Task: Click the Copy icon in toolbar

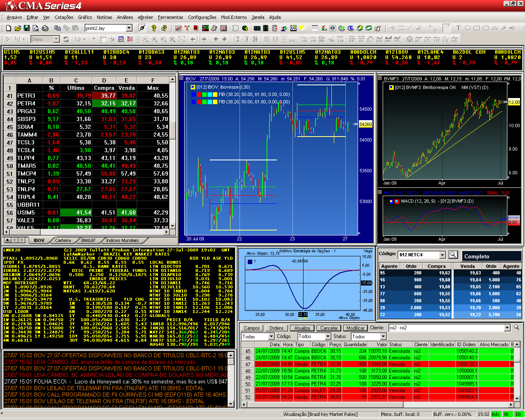Action: click(57, 28)
